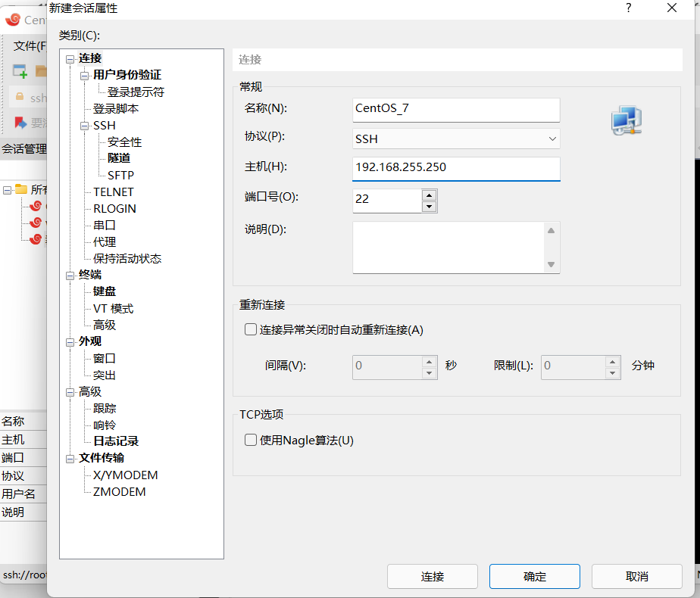Collapse the session manager root folder
The height and width of the screenshot is (598, 700).
7,191
